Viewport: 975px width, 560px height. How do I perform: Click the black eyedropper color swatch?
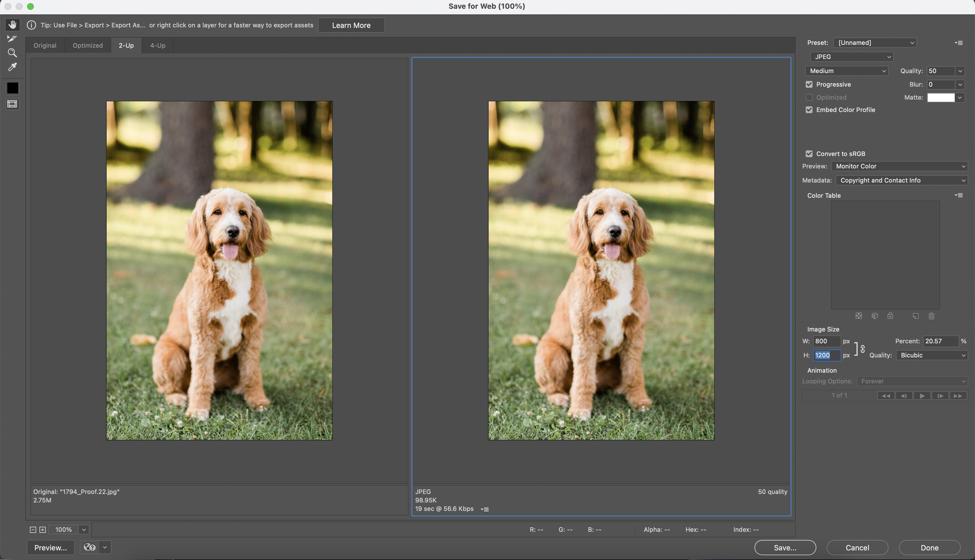(x=12, y=88)
